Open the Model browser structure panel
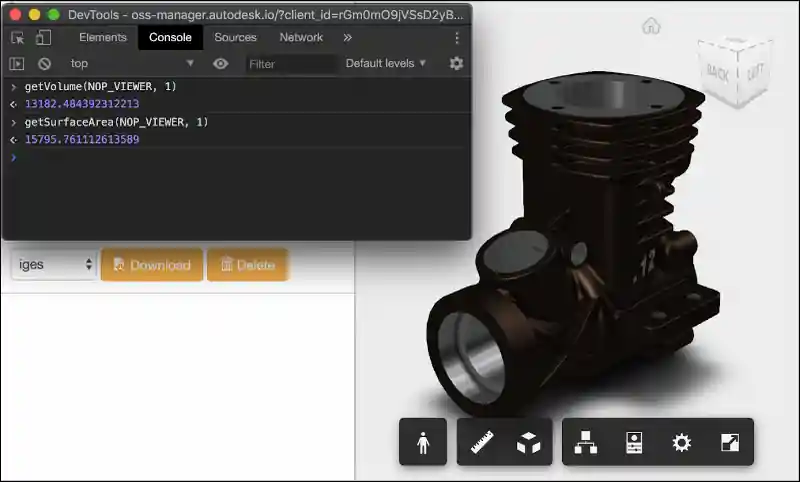Viewport: 800px width, 482px height. tap(586, 442)
